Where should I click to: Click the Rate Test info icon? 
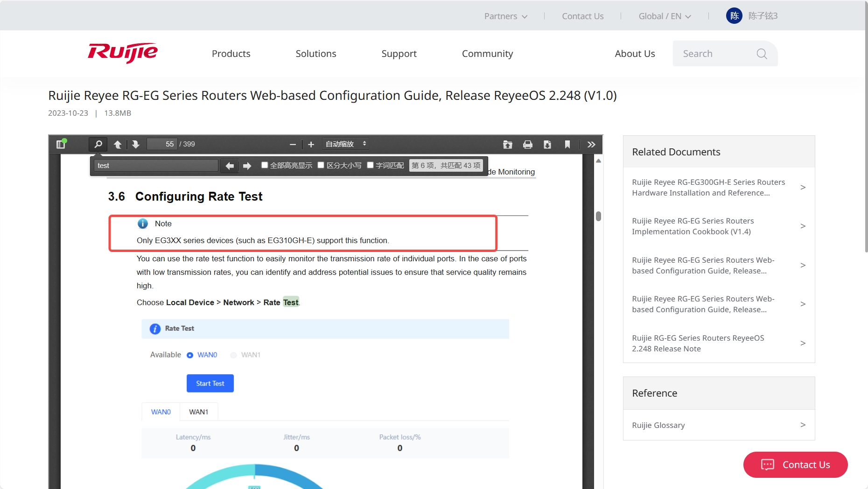(155, 329)
